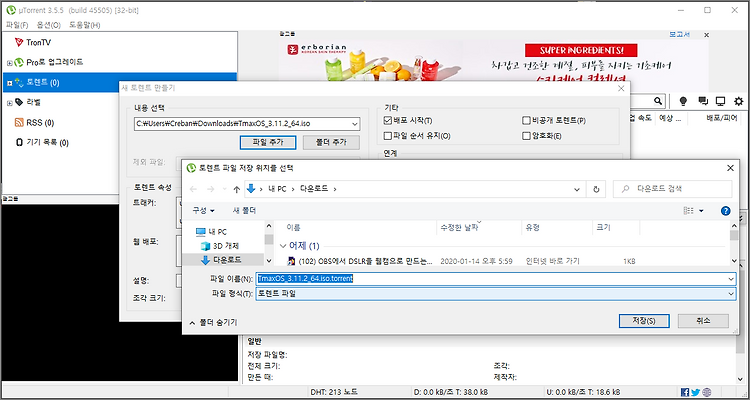Expand the Labels tree node
Screen dimensions: 750x400
click(x=10, y=103)
